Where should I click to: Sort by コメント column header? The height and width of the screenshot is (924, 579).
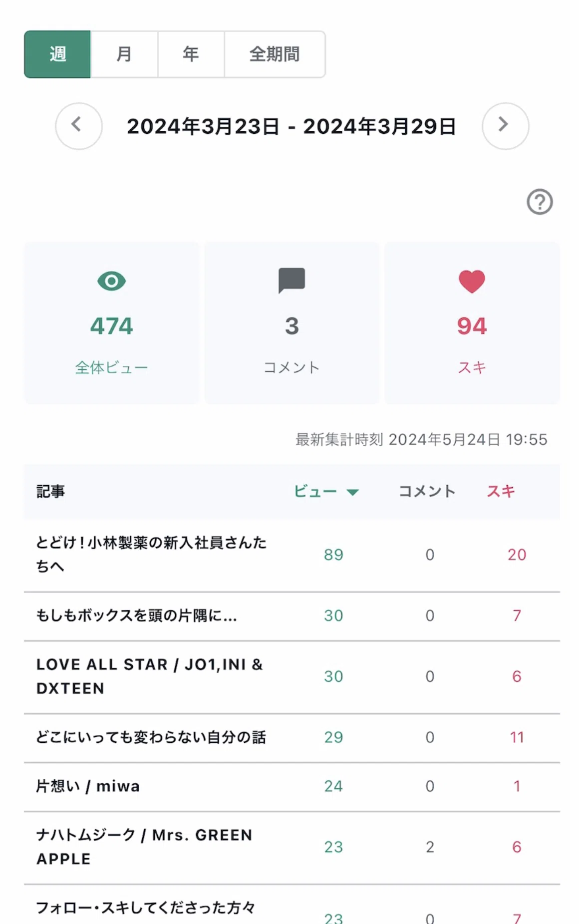click(x=427, y=492)
